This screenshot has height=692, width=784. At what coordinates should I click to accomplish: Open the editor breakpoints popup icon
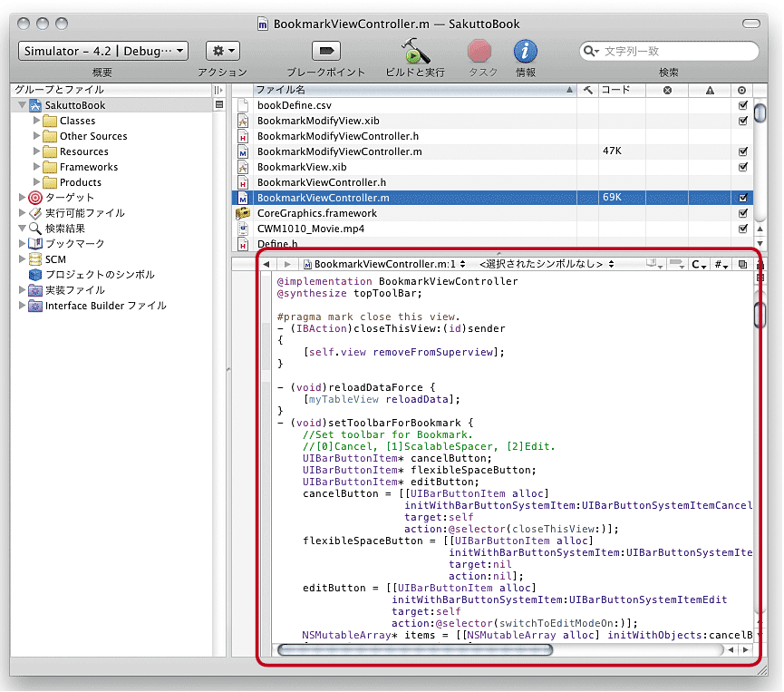pos(677,264)
